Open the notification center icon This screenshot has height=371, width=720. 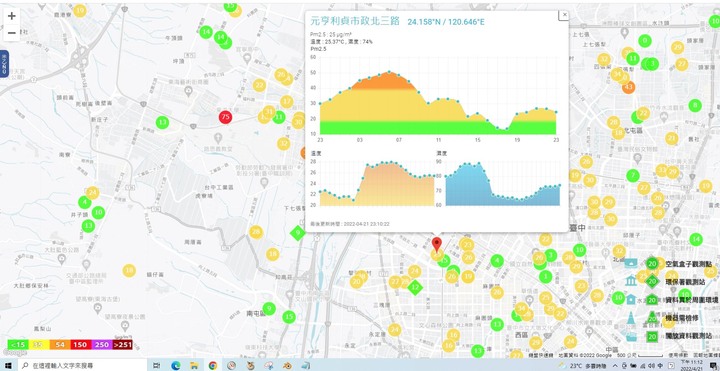coord(713,365)
